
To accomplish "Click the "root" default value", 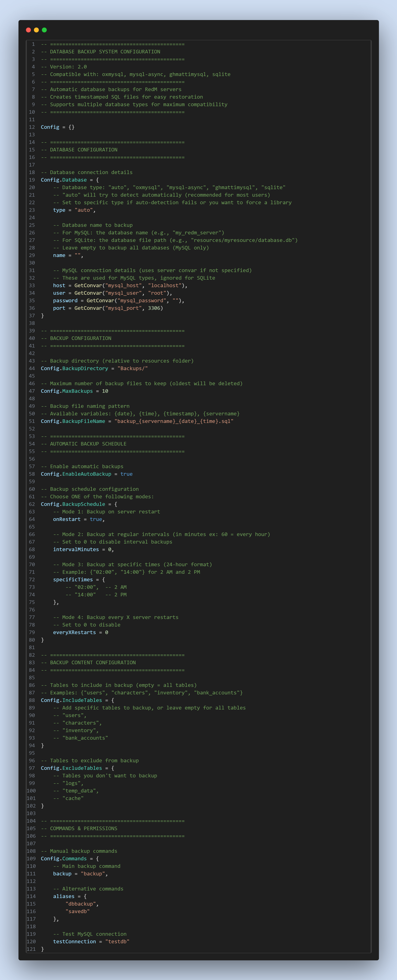I will pyautogui.click(x=157, y=293).
